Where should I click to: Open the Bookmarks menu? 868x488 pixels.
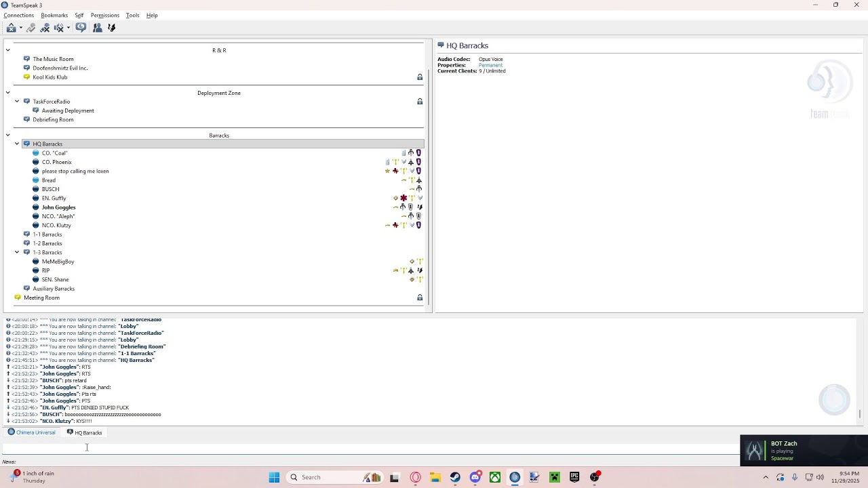[54, 15]
